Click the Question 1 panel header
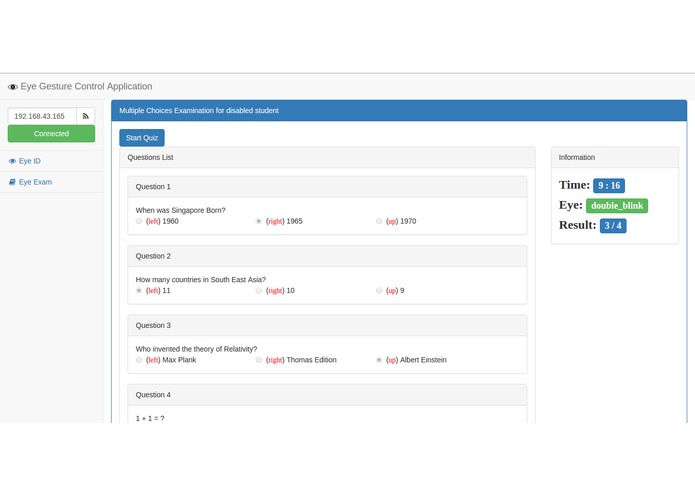 (x=327, y=187)
